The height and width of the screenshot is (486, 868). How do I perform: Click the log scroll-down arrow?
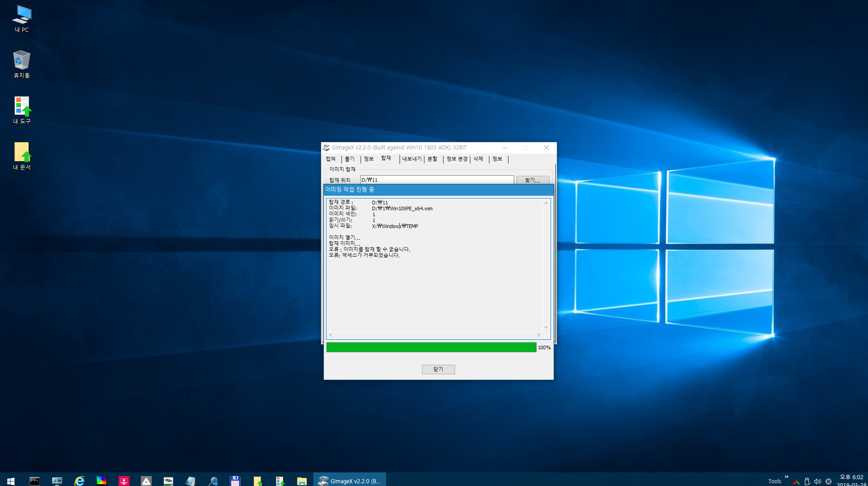[x=546, y=327]
